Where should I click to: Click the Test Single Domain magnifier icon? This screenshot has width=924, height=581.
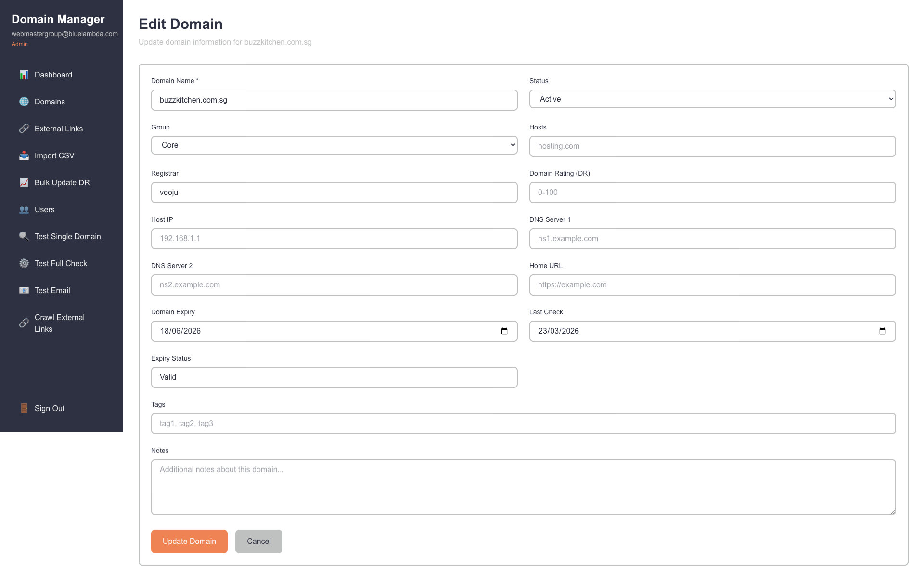(24, 236)
